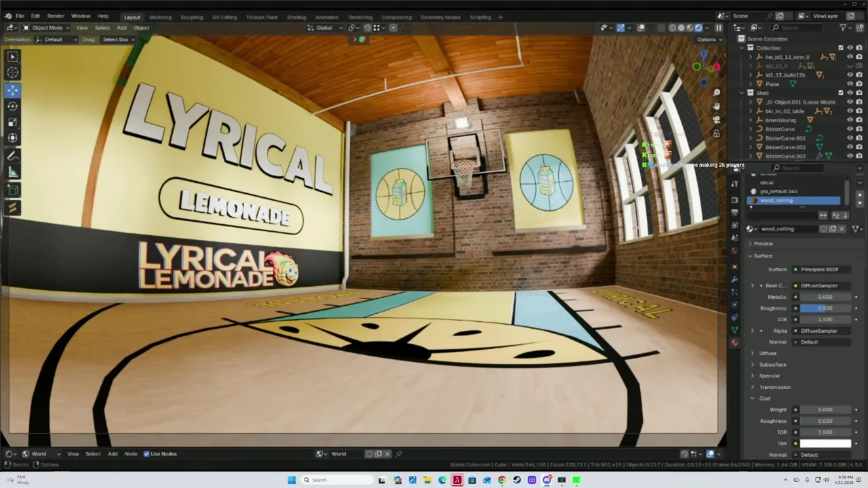This screenshot has height=488, width=868.
Task: Expand BézierCurve.002 in the outliner
Action: pos(751,147)
